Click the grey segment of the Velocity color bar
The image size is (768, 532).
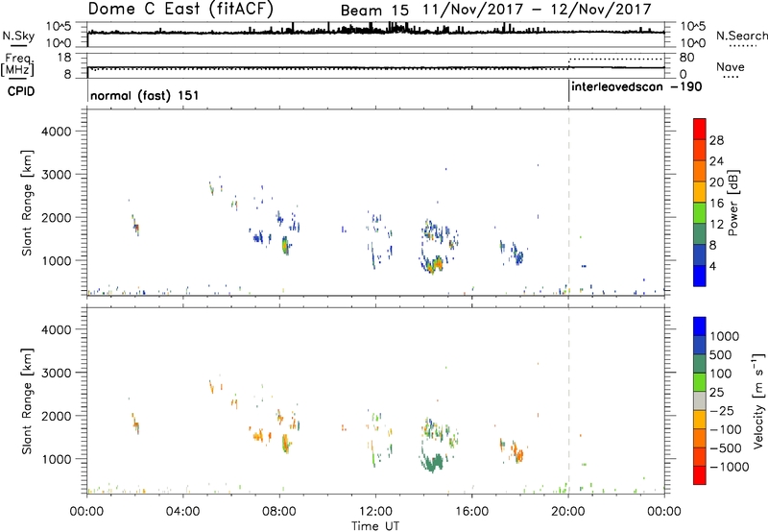pos(700,400)
